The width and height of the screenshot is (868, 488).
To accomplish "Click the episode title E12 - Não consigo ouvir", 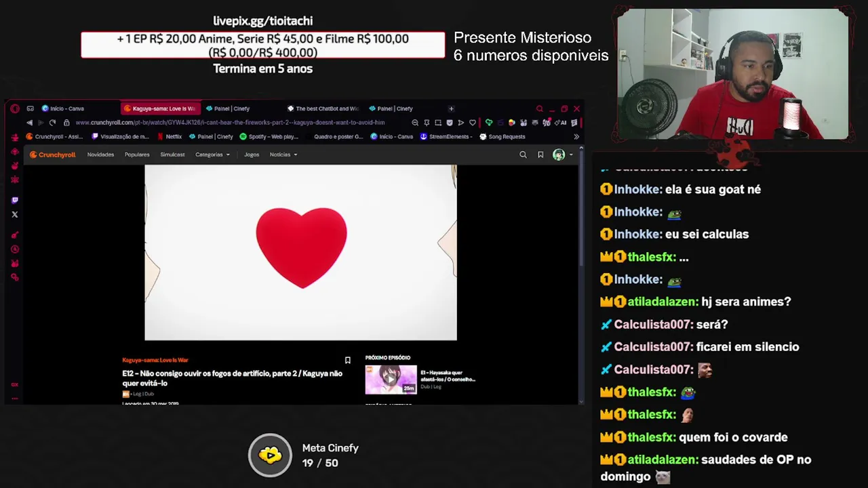I will click(x=232, y=378).
